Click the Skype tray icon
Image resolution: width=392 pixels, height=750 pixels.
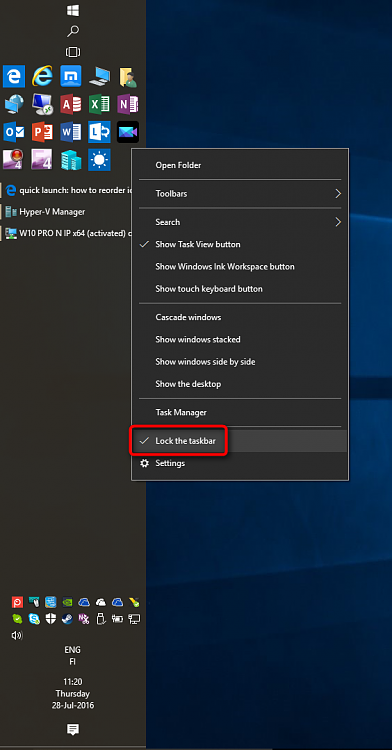tap(34, 619)
